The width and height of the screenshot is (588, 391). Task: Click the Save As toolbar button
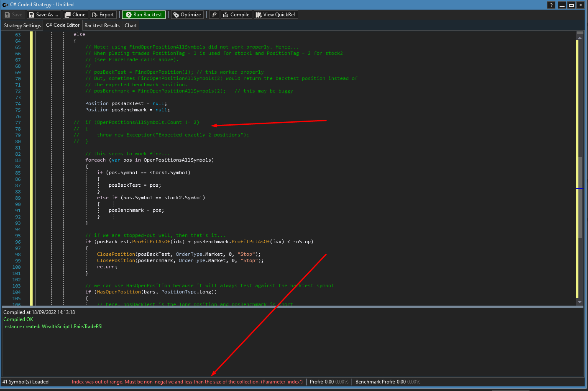[43, 15]
